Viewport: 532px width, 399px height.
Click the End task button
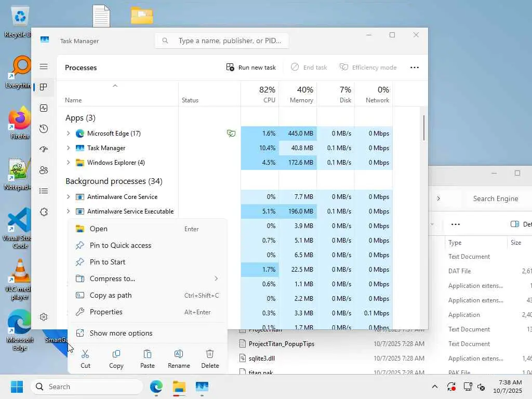(x=309, y=68)
